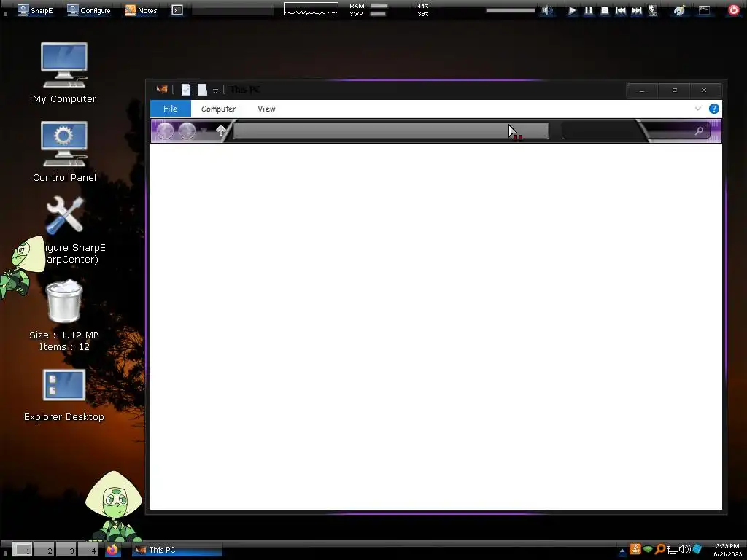This screenshot has height=560, width=747.
Task: Pause media playback
Action: click(x=589, y=10)
